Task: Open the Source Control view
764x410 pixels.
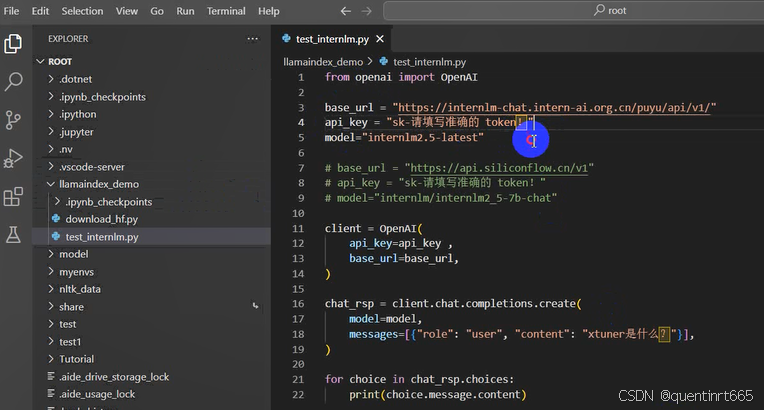Action: (13, 120)
